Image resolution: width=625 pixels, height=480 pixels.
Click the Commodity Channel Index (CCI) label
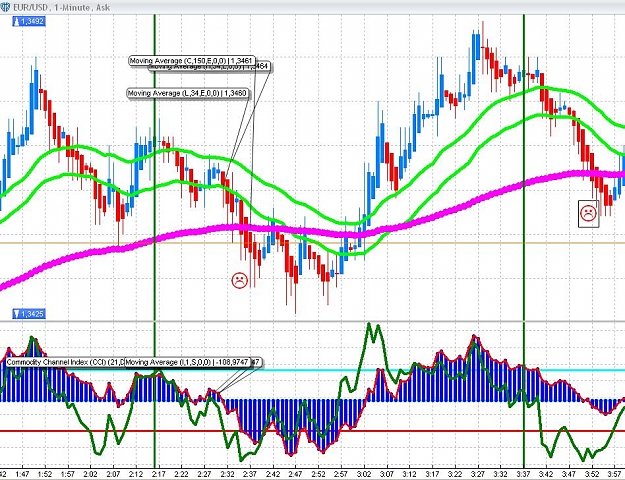coord(65,362)
